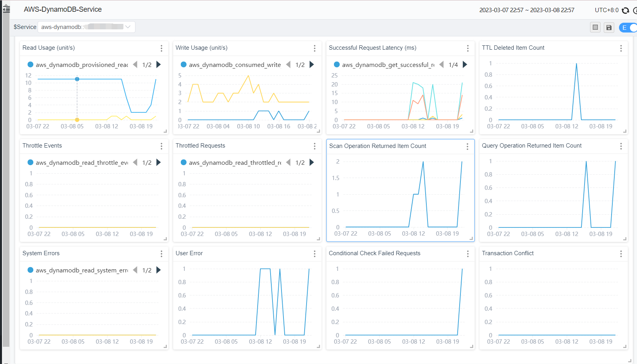The width and height of the screenshot is (637, 364).
Task: Click the grid layout icon button
Action: tap(595, 27)
